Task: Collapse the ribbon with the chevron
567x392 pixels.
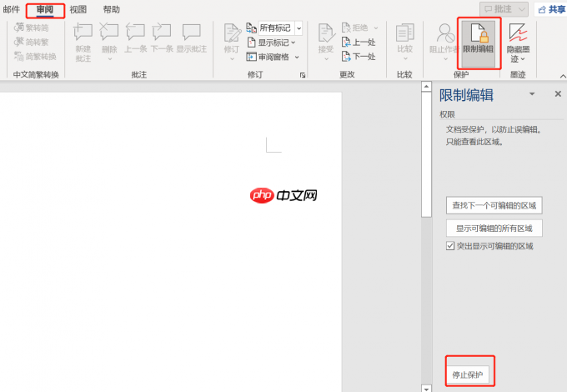Action: pos(563,76)
